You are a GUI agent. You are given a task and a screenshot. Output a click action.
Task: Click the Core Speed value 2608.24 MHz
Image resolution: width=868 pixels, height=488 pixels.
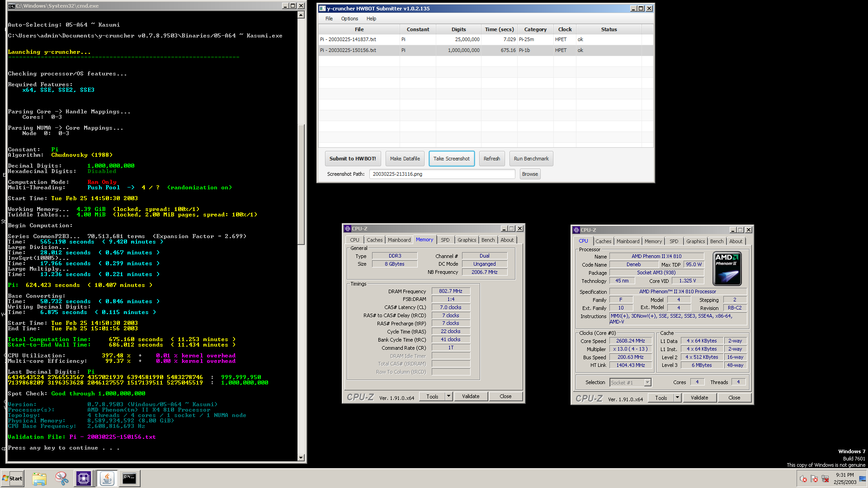631,341
